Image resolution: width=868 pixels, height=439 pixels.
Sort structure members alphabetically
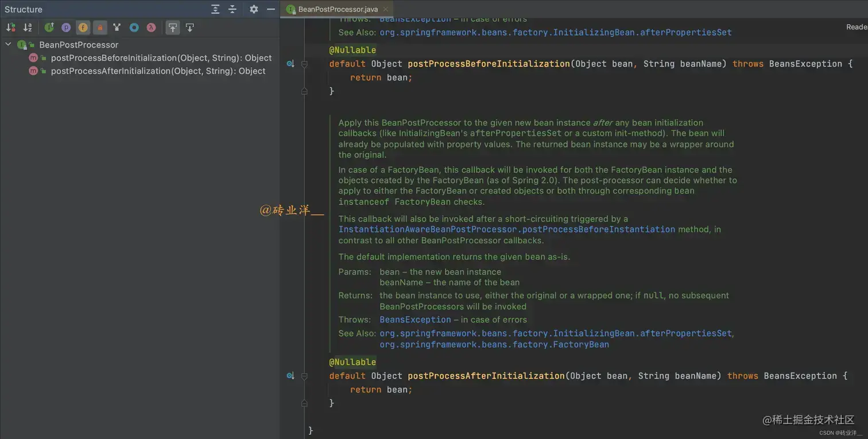(28, 27)
